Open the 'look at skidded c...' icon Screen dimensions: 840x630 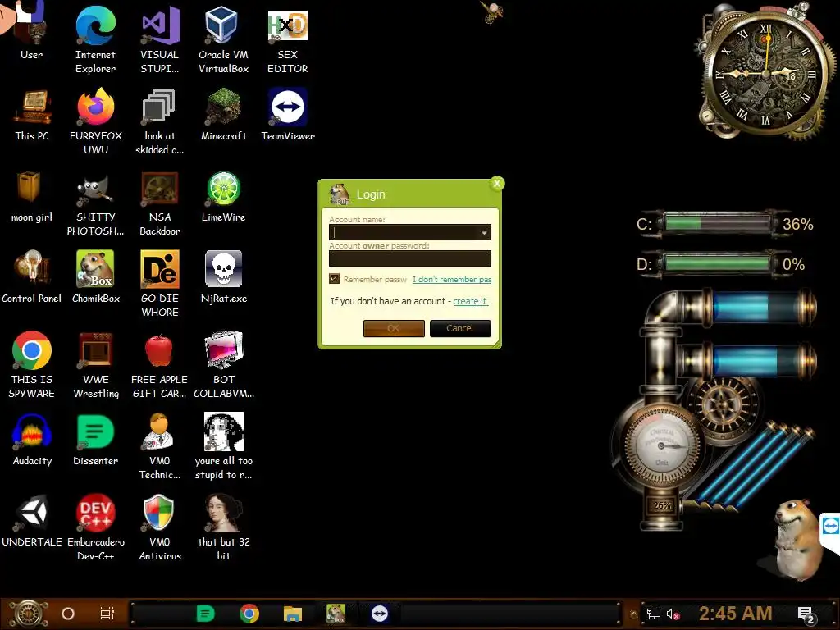159,121
